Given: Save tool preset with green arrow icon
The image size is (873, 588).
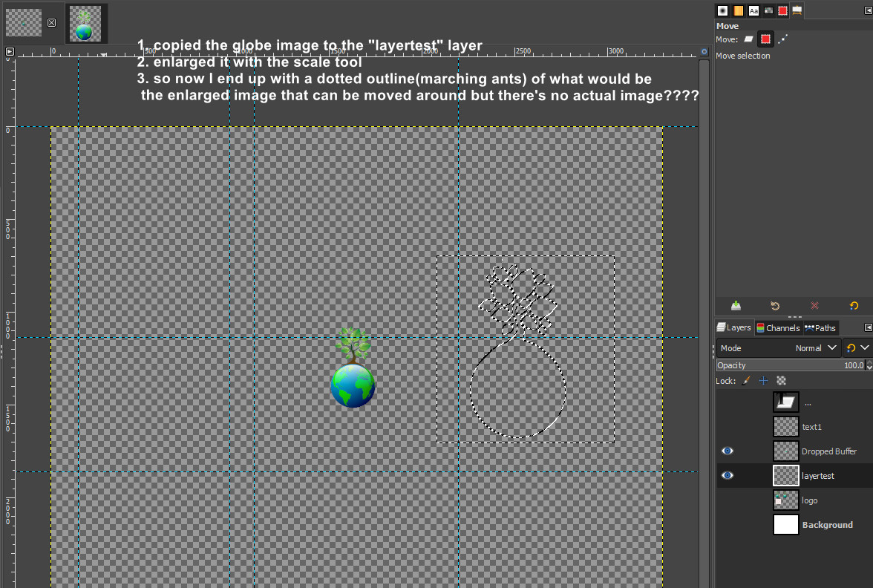Looking at the screenshot, I should (736, 306).
